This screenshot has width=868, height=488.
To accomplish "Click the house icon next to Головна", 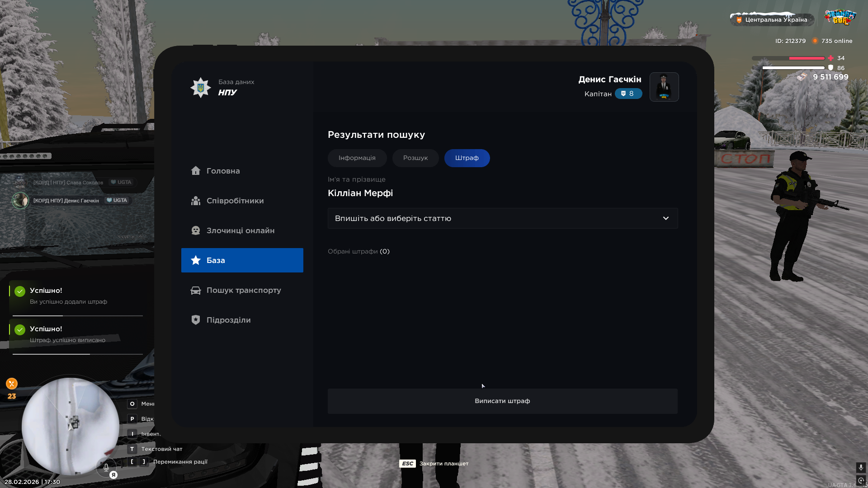I will coord(195,171).
